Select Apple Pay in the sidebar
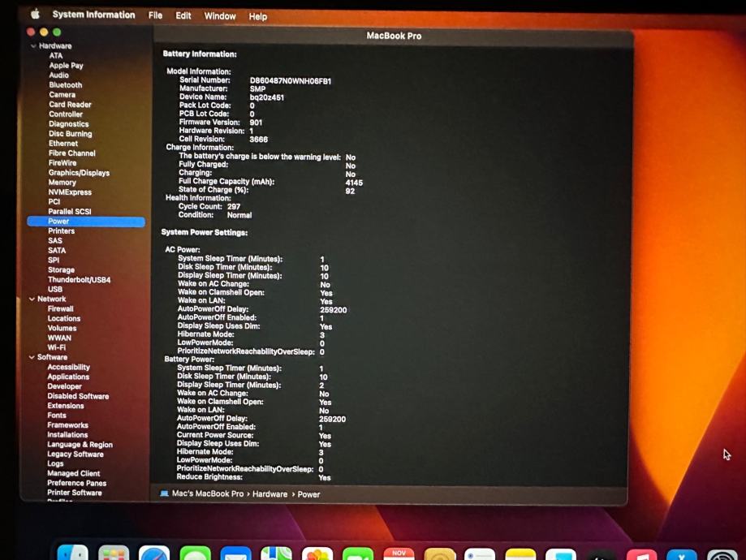 coord(66,66)
